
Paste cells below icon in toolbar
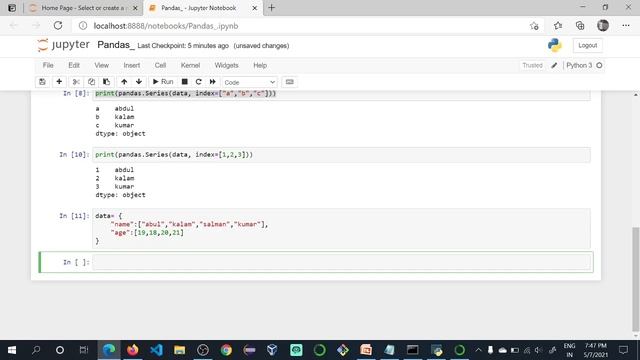[106, 82]
